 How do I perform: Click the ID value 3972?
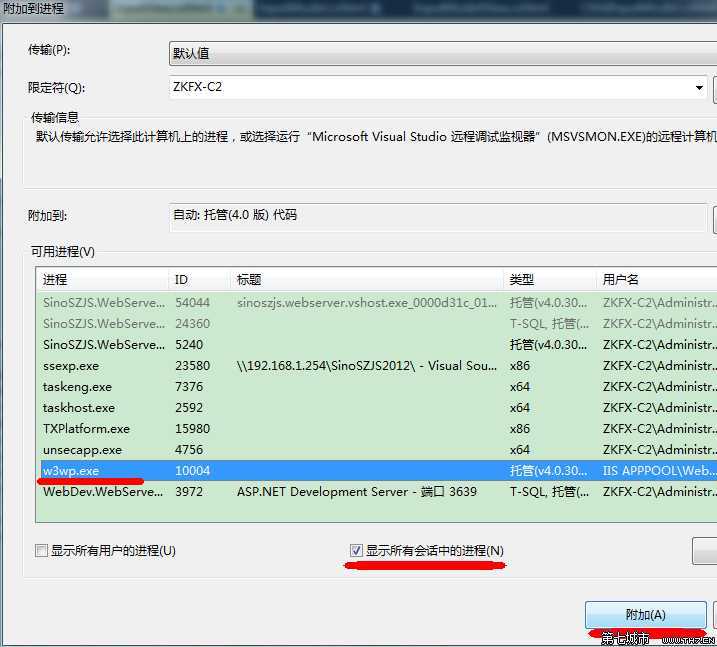pos(189,492)
